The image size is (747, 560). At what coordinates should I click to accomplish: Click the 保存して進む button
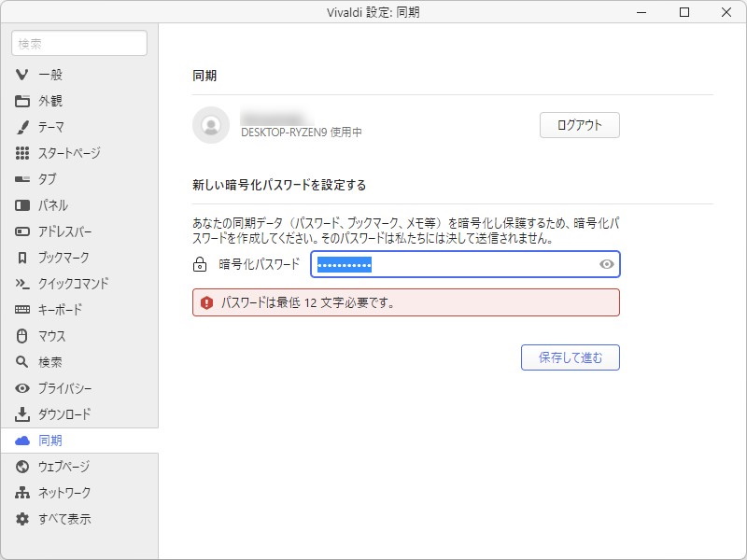570,357
